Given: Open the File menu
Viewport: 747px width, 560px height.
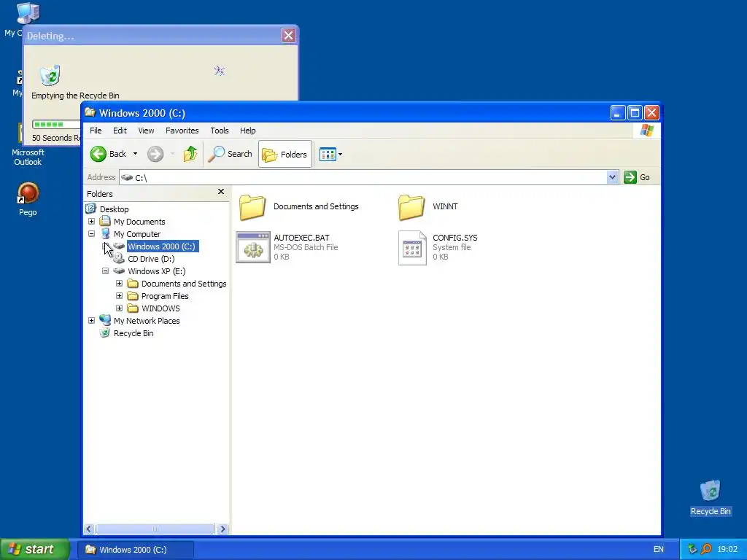Looking at the screenshot, I should pos(96,131).
